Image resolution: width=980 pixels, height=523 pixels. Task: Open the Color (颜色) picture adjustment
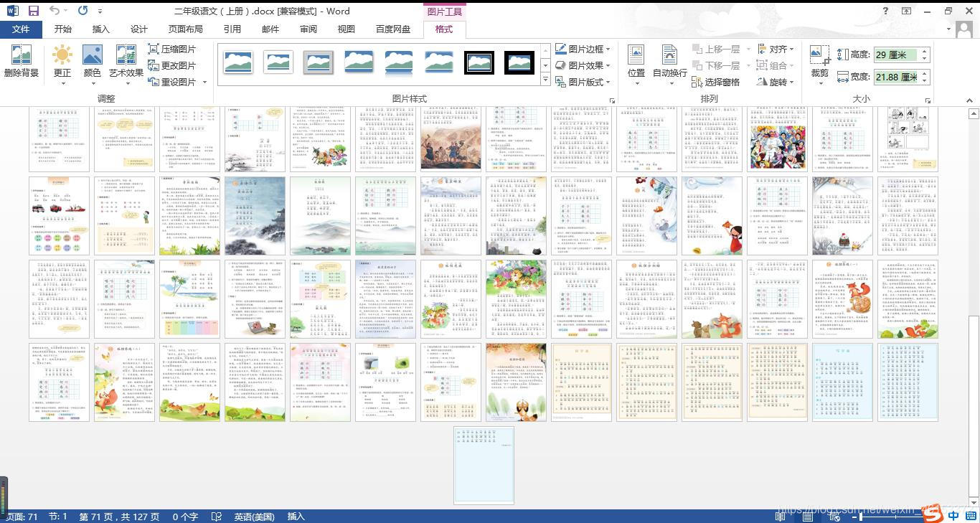click(x=93, y=61)
